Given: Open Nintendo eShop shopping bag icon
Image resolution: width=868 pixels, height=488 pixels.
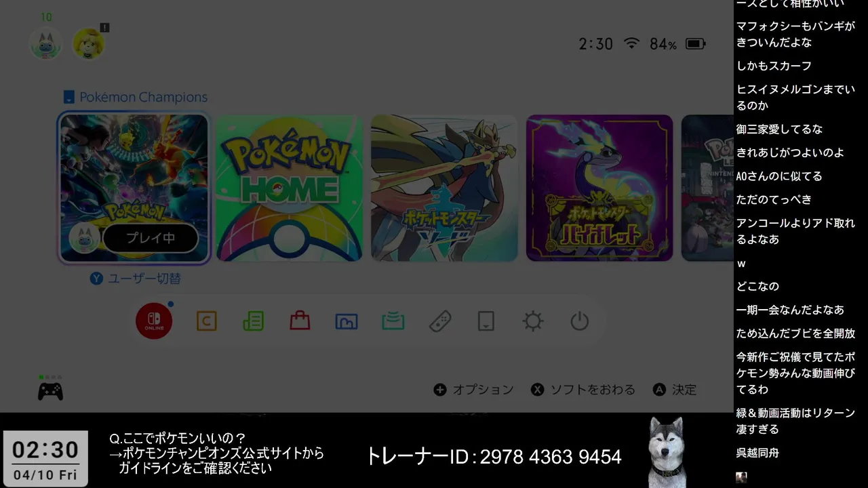Looking at the screenshot, I should [300, 321].
